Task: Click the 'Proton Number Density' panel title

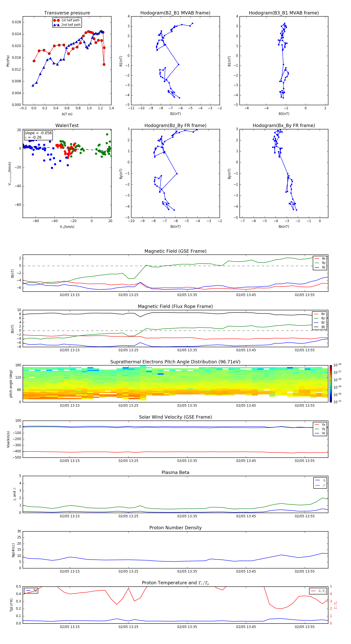Action: click(175, 528)
